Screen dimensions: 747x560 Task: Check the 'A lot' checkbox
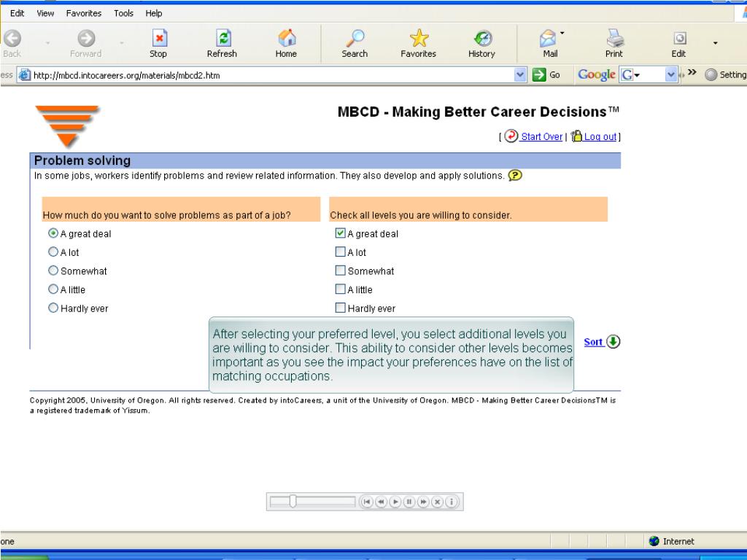tap(340, 252)
